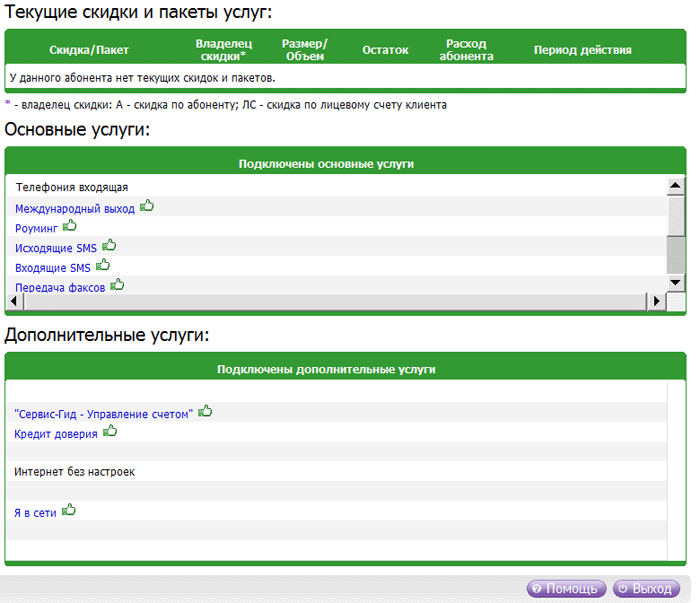Click the Размер/Объем column header
Screen dimensions: 700x603
click(305, 50)
